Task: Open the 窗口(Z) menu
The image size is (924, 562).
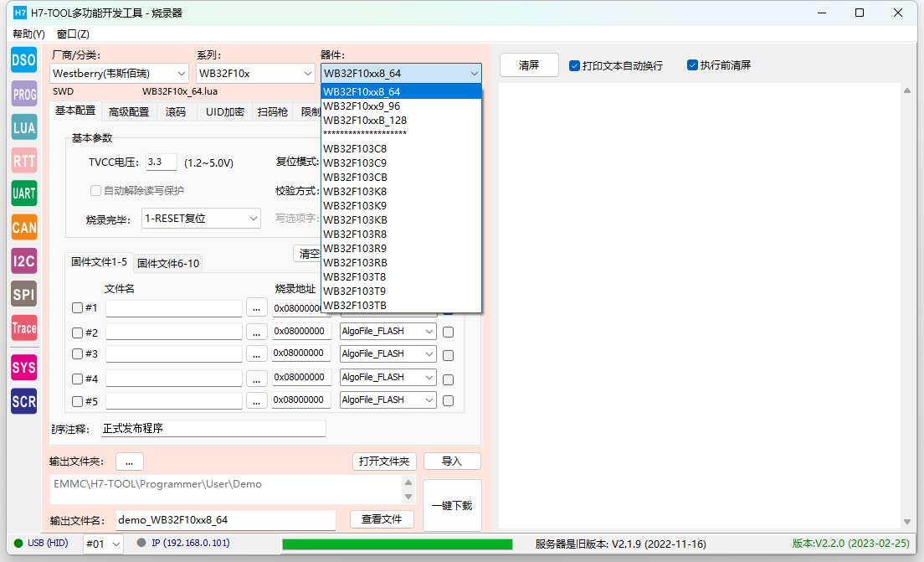Action: [73, 34]
